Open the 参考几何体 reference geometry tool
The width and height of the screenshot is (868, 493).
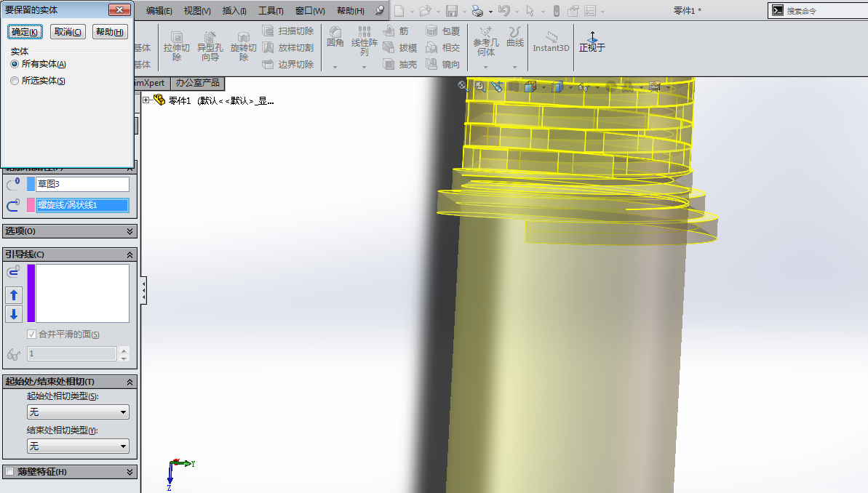pyautogui.click(x=485, y=41)
